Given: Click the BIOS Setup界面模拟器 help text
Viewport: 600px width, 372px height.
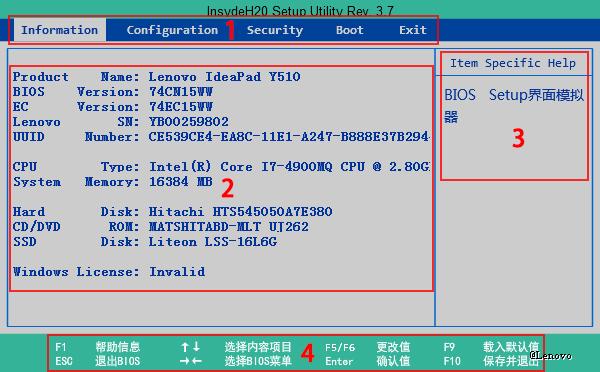Looking at the screenshot, I should point(514,105).
